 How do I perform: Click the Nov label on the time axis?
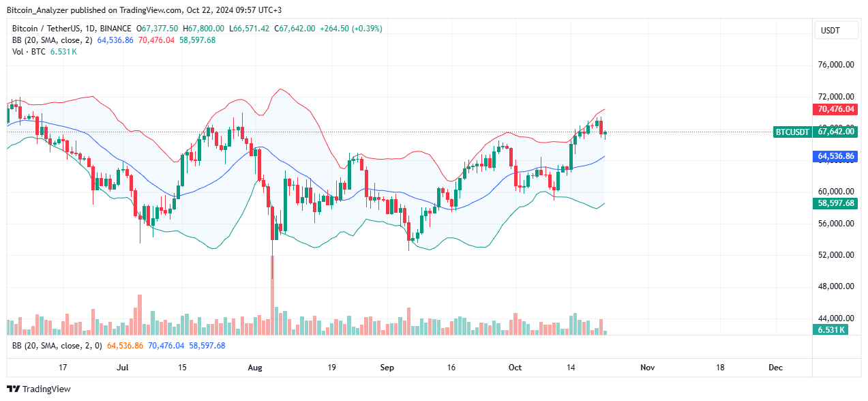[647, 368]
